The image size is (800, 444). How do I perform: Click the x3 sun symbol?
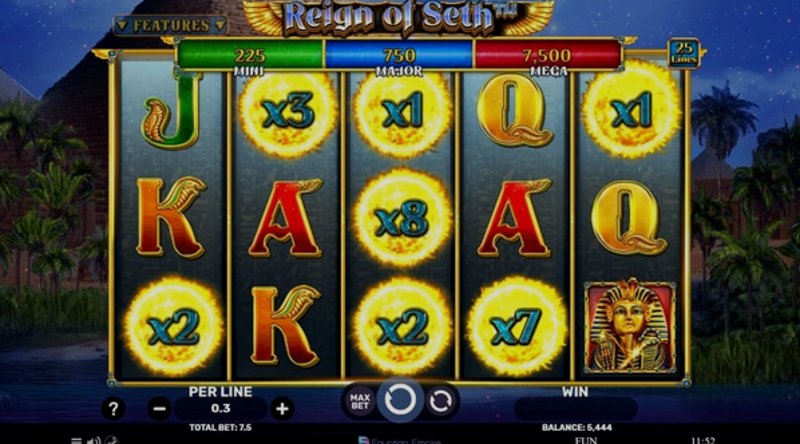pos(288,111)
